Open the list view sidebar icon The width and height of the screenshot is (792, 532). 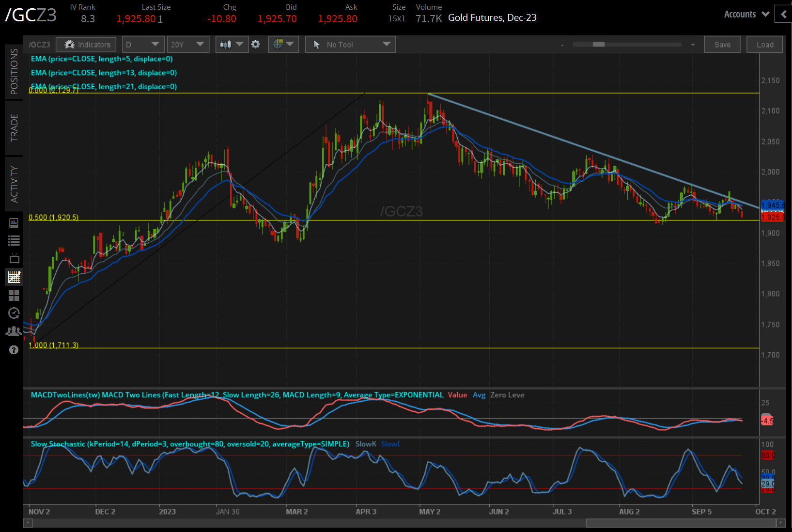(14, 240)
